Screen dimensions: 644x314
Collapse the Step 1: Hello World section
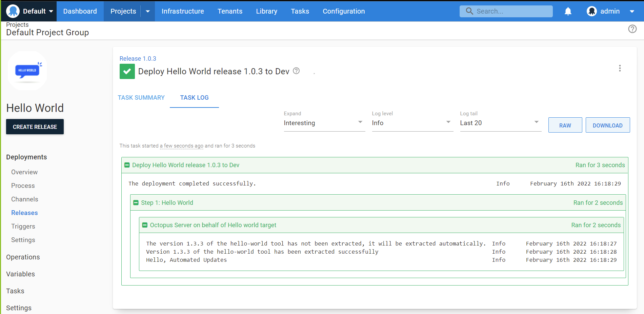pos(136,202)
